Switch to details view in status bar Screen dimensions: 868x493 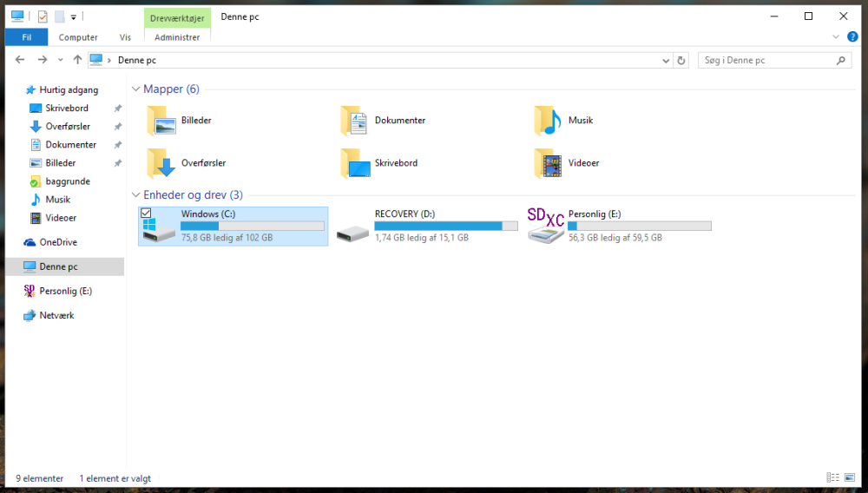click(832, 477)
